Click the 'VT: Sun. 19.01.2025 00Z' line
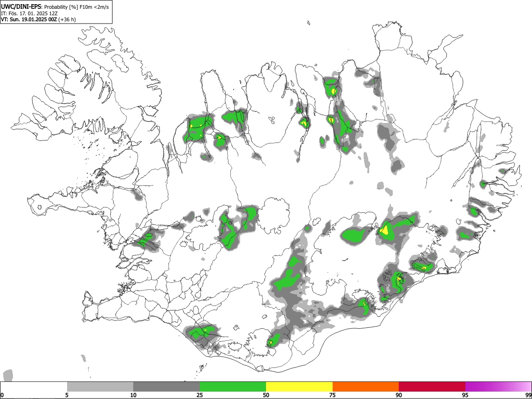Image resolution: width=532 pixels, height=399 pixels. pos(29,20)
